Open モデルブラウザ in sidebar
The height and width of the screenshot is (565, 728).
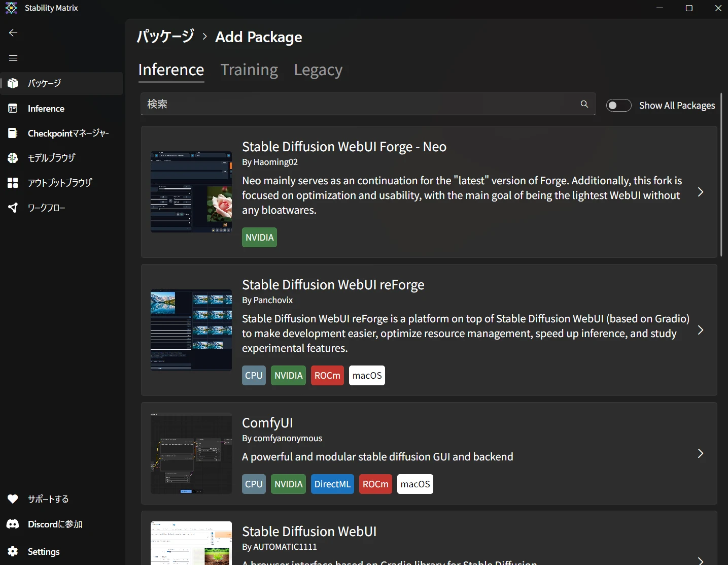tap(61, 158)
